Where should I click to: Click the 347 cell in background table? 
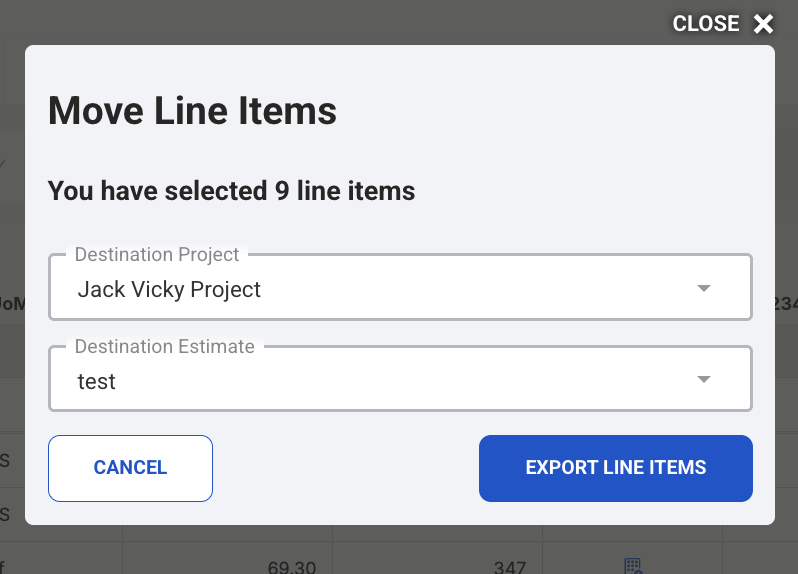pyautogui.click(x=510, y=567)
